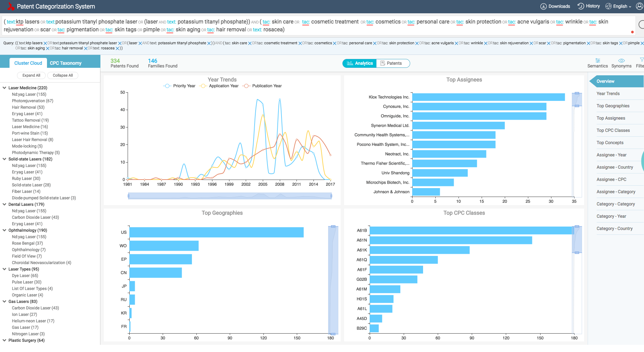
Task: Switch to the CPC Taxonomy tab
Action: pyautogui.click(x=66, y=63)
